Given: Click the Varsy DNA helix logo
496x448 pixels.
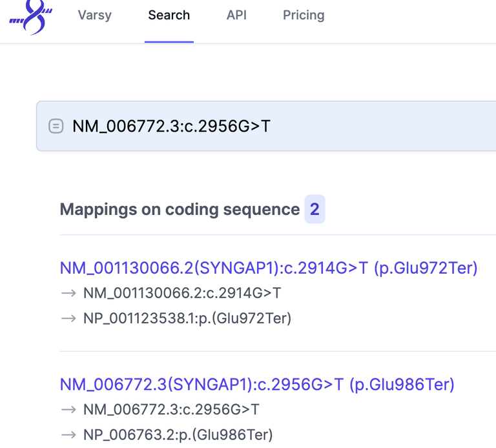Looking at the screenshot, I should (31, 17).
